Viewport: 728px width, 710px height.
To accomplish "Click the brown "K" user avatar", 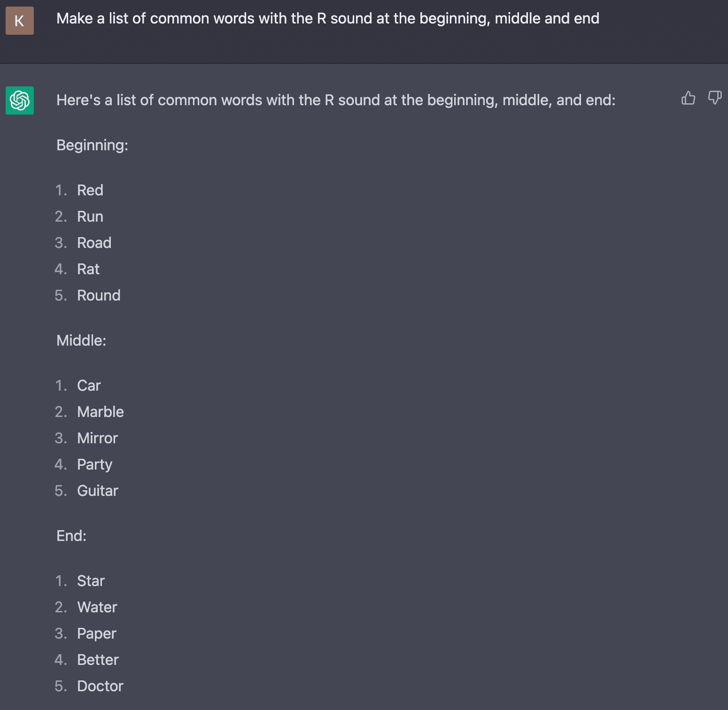I will (20, 21).
